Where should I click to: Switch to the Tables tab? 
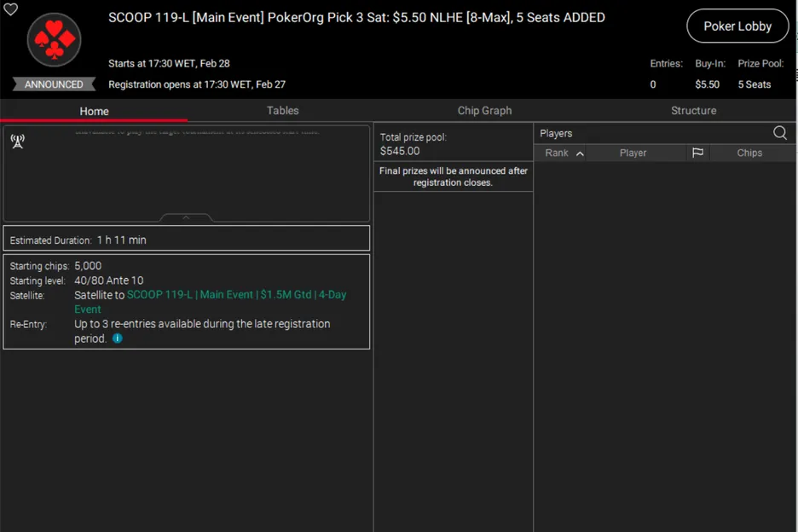(x=282, y=111)
